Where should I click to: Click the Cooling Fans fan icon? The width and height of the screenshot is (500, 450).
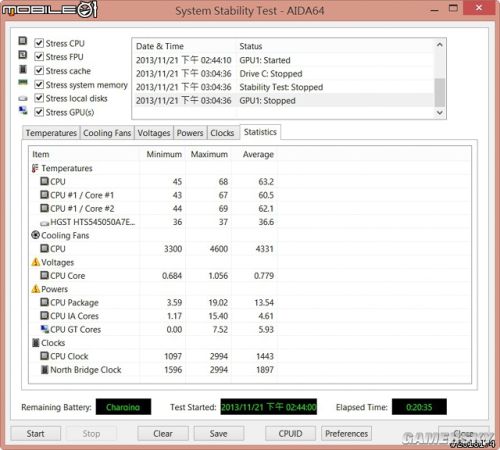click(x=35, y=235)
